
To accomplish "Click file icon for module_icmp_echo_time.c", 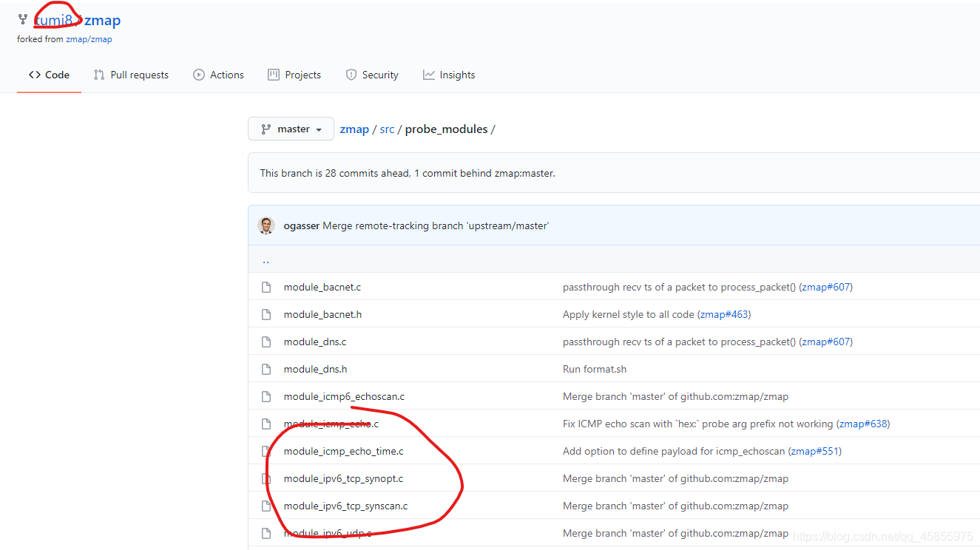I will pyautogui.click(x=266, y=451).
